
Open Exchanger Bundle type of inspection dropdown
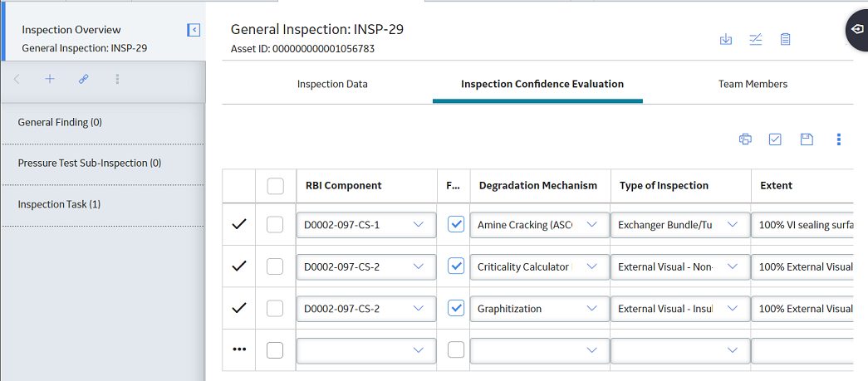tap(680, 224)
